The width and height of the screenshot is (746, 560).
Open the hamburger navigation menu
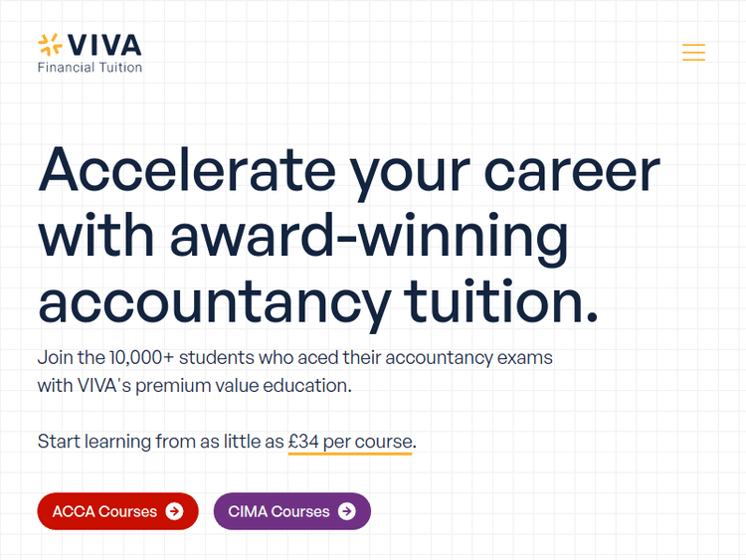pos(693,53)
